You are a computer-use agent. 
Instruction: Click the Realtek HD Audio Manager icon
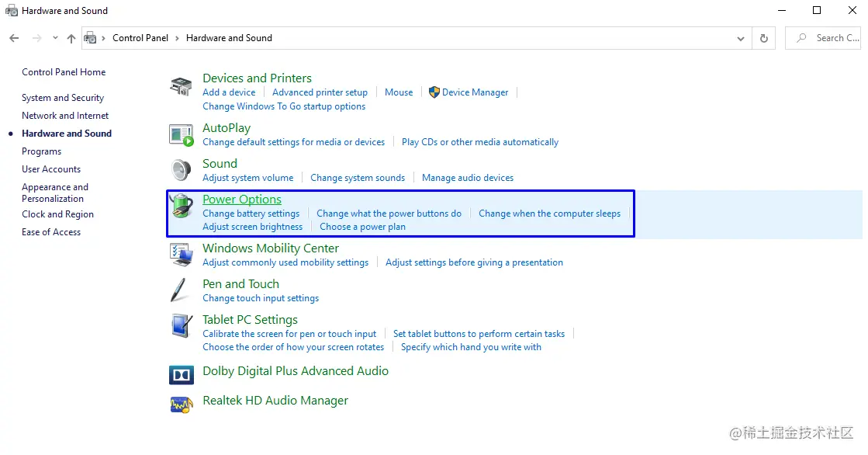[181, 405]
